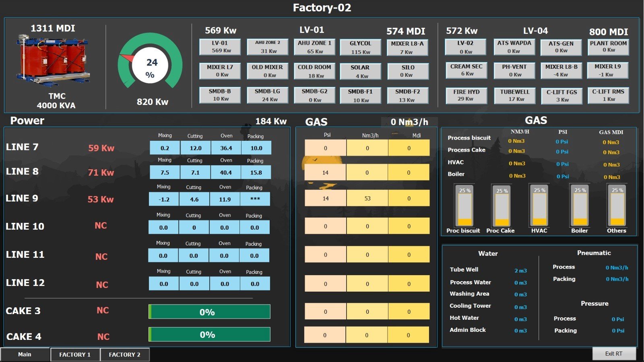
Task: Open the C-LIFT RMS tile
Action: 608,95
